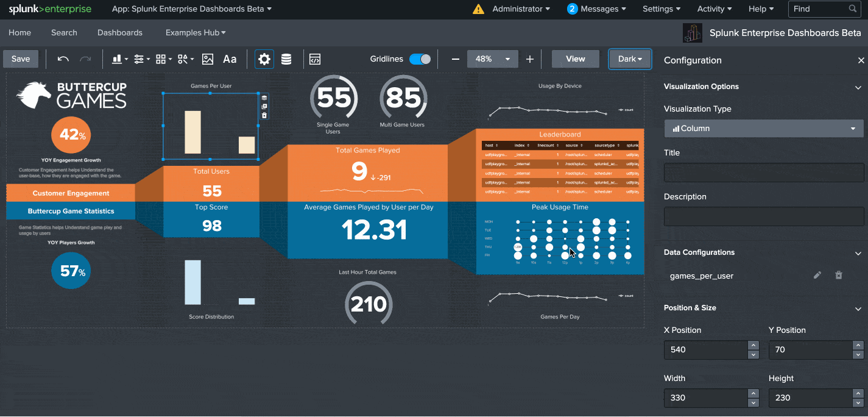868x417 pixels.
Task: Open the add chart menu
Action: tap(120, 59)
